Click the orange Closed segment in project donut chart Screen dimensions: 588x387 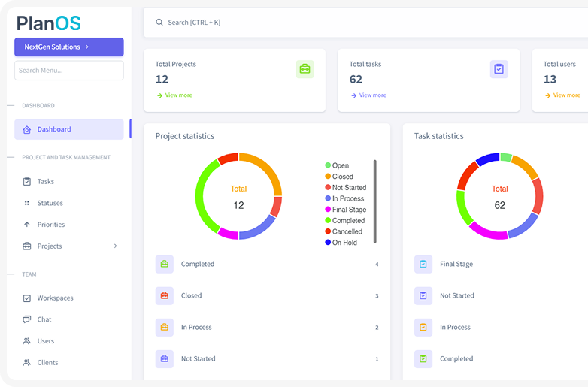(x=267, y=170)
